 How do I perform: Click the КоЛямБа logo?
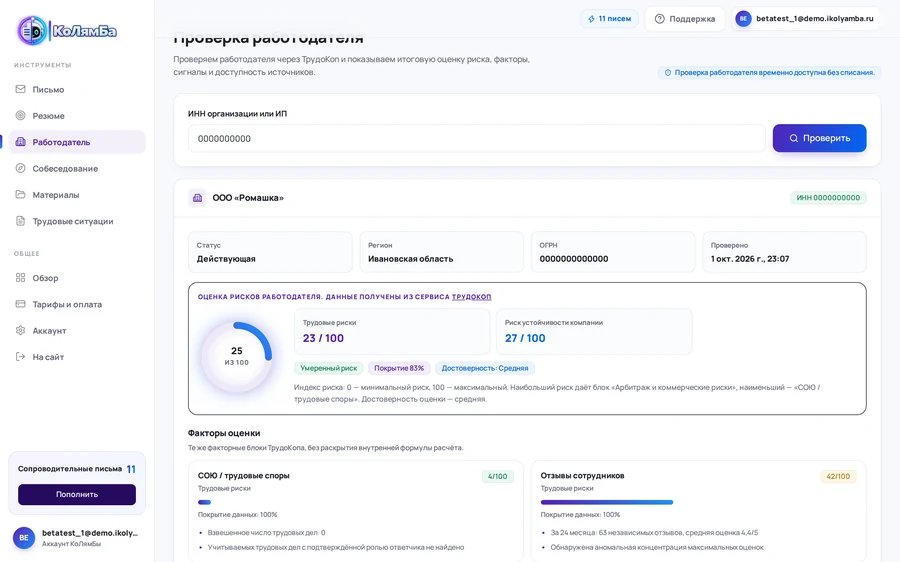pos(67,30)
